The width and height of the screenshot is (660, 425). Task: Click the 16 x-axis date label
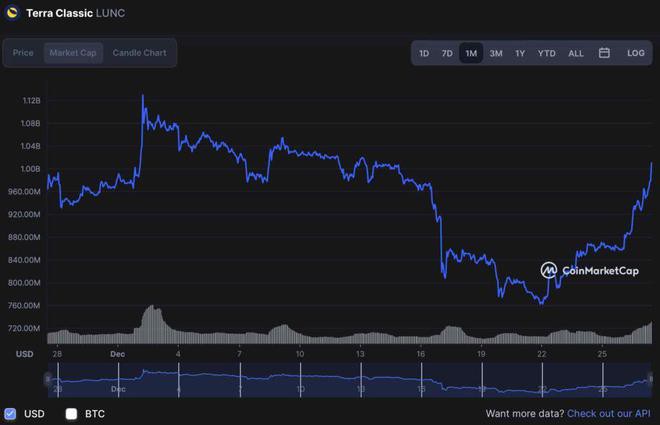click(x=420, y=354)
